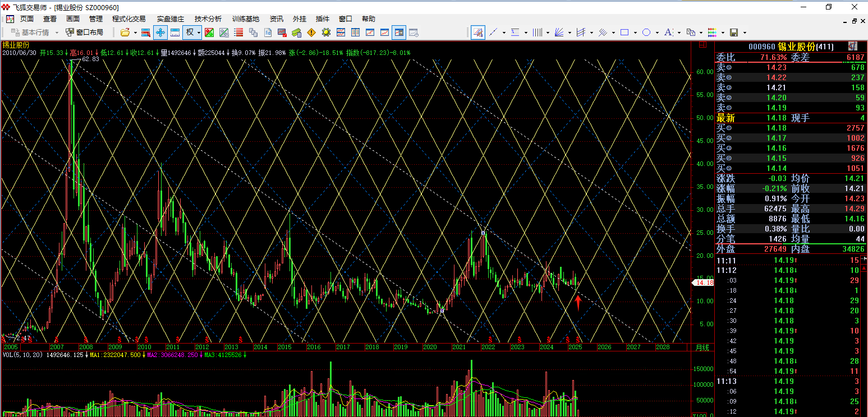This screenshot has height=417, width=868.
Task: Click the 最新 price 14.18 row
Action: pos(791,118)
